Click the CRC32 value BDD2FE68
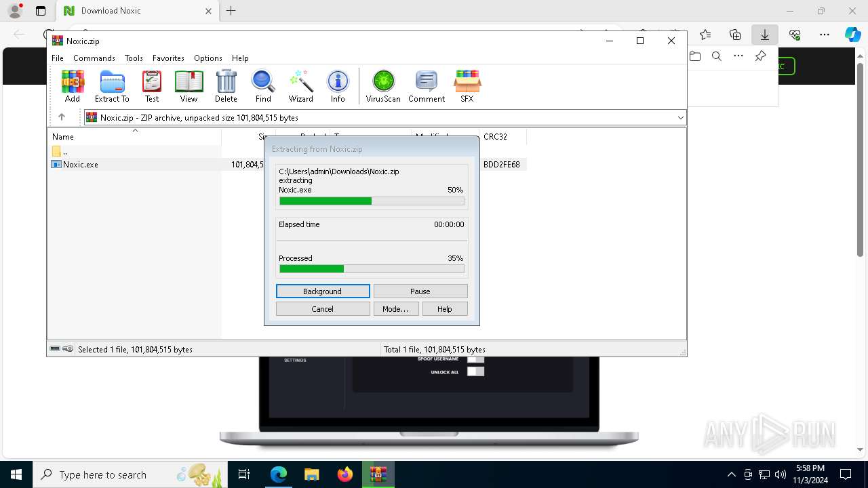This screenshot has height=488, width=868. coord(502,164)
